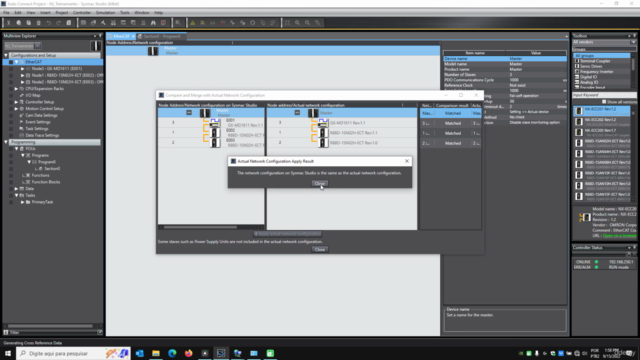Collapse the Configurations and Setup section
Screen dimensions: 640x360
pyautogui.click(x=6, y=55)
